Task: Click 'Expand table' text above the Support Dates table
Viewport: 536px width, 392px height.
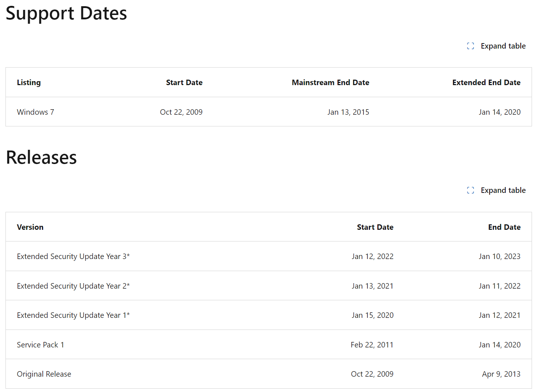Action: (503, 46)
